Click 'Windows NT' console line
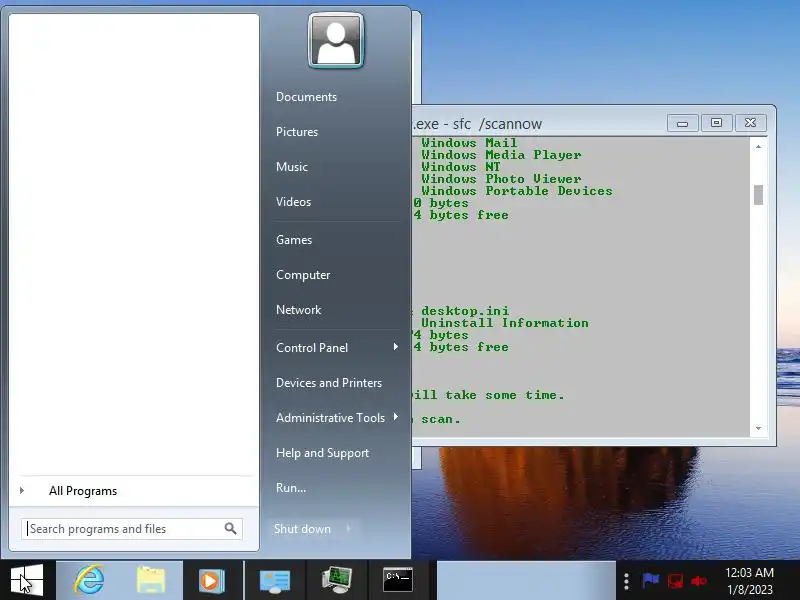 [x=461, y=167]
